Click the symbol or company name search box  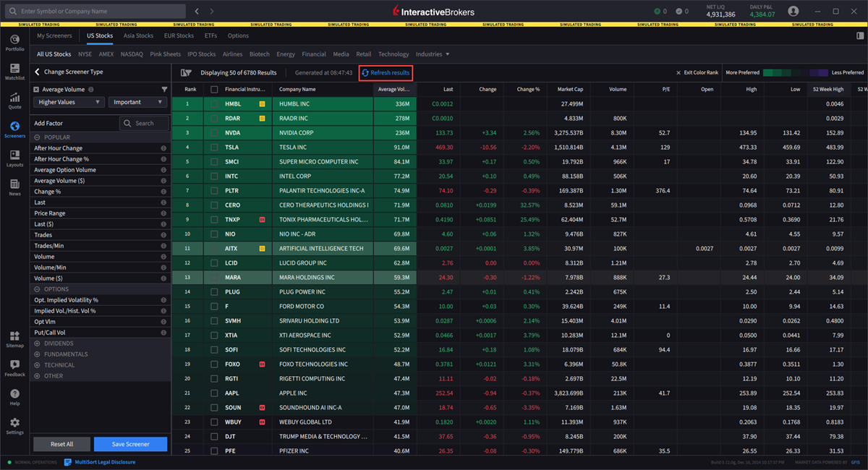pyautogui.click(x=95, y=12)
